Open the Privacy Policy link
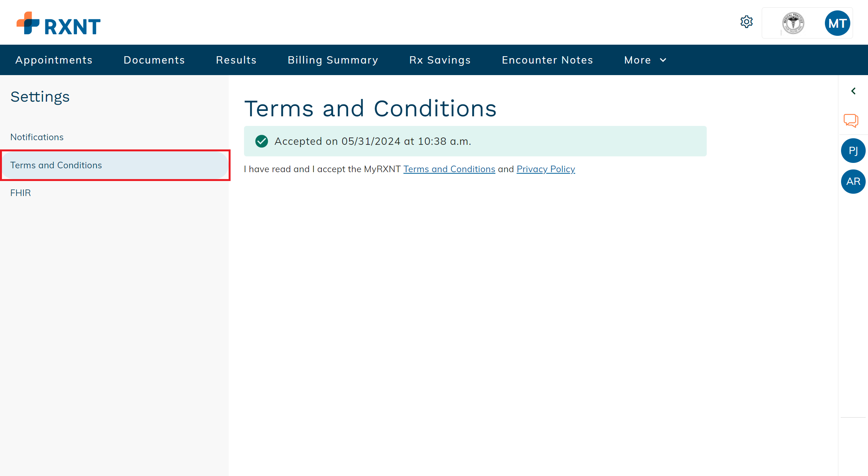The width and height of the screenshot is (868, 476). pyautogui.click(x=546, y=169)
